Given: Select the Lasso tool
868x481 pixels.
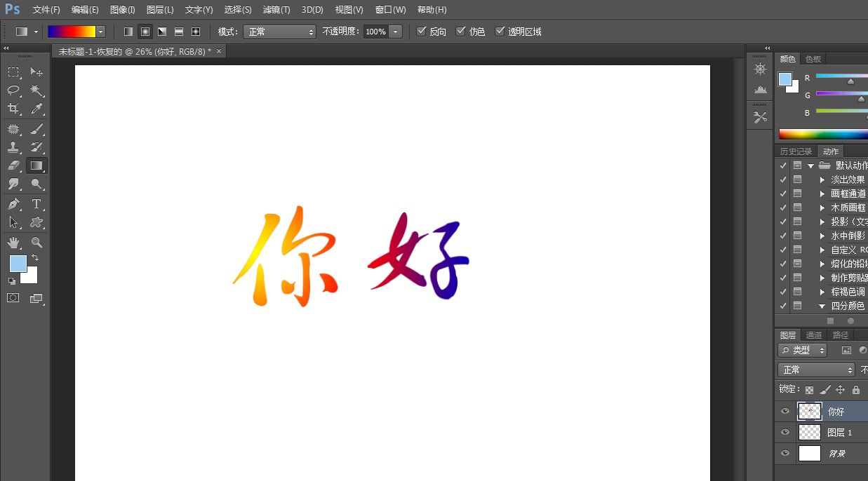Looking at the screenshot, I should (13, 91).
